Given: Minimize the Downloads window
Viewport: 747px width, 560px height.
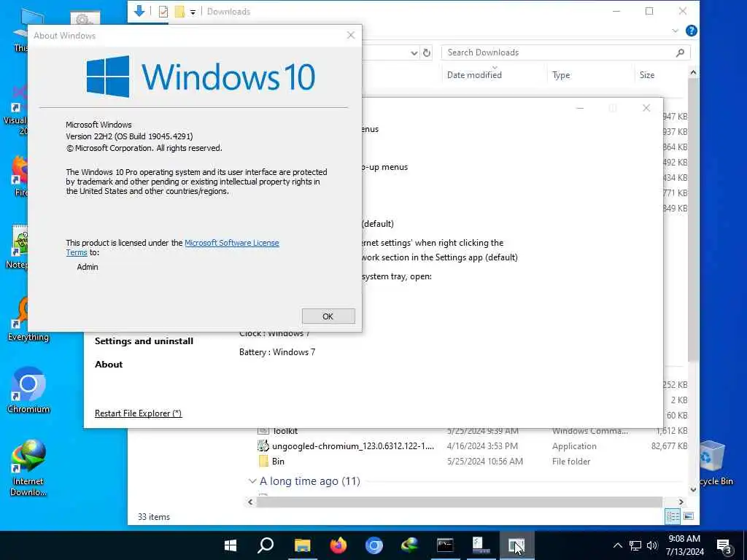Looking at the screenshot, I should click(616, 12).
